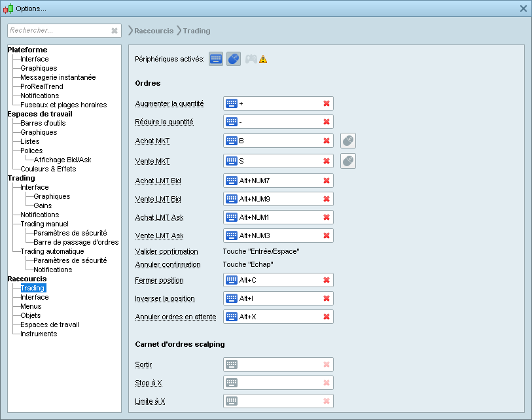Remove the Achat MKT shortcut using red X
532x420 pixels.
click(x=326, y=141)
